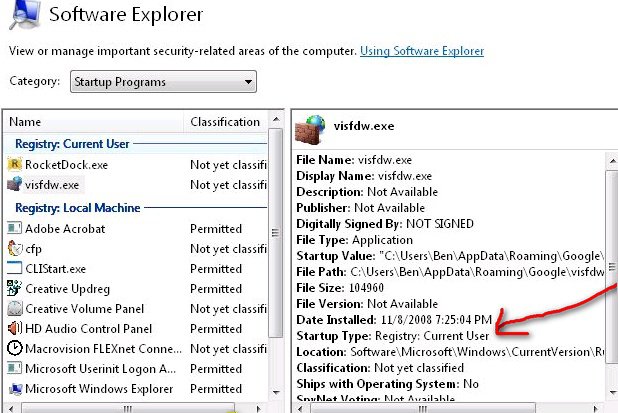Click the CLIStart.exe window icon

15,268
